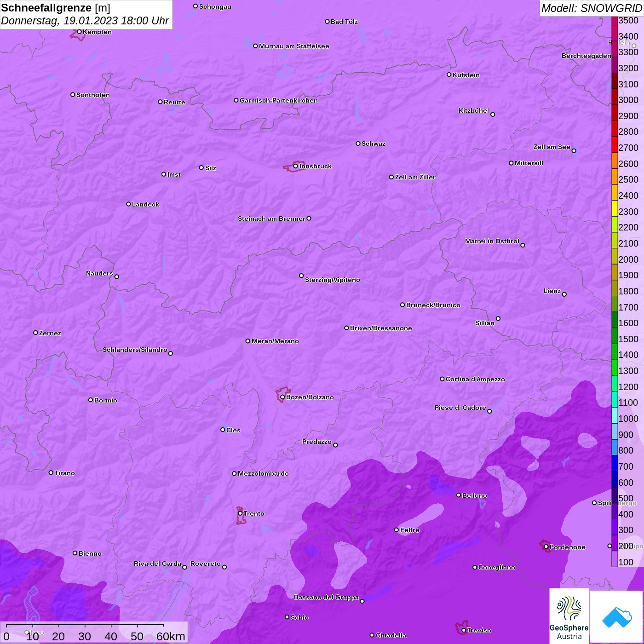The height and width of the screenshot is (644, 644).
Task: Click the Kempten city marker dot
Action: click(79, 32)
